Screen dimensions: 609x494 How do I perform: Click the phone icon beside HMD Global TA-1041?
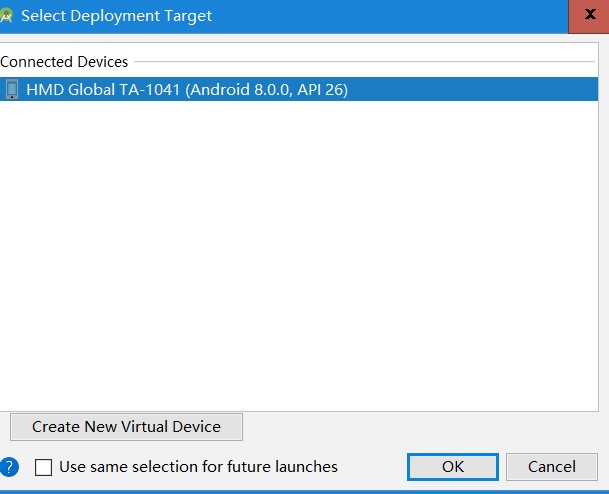(12, 89)
